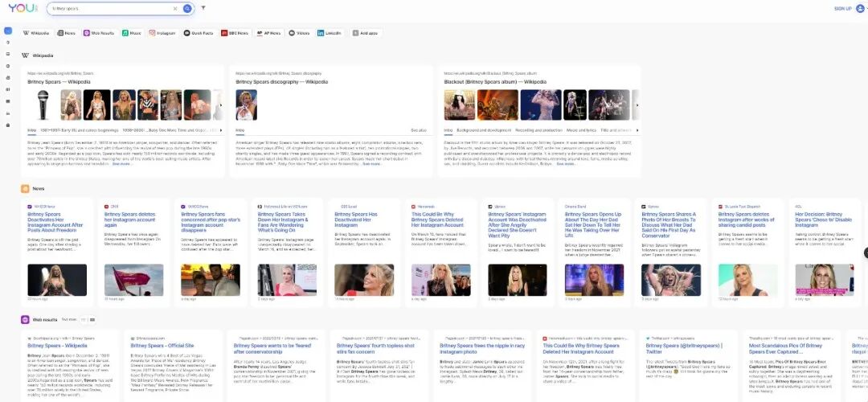This screenshot has height=402, width=868.
Task: Clear the search box with the X
Action: [x=175, y=8]
